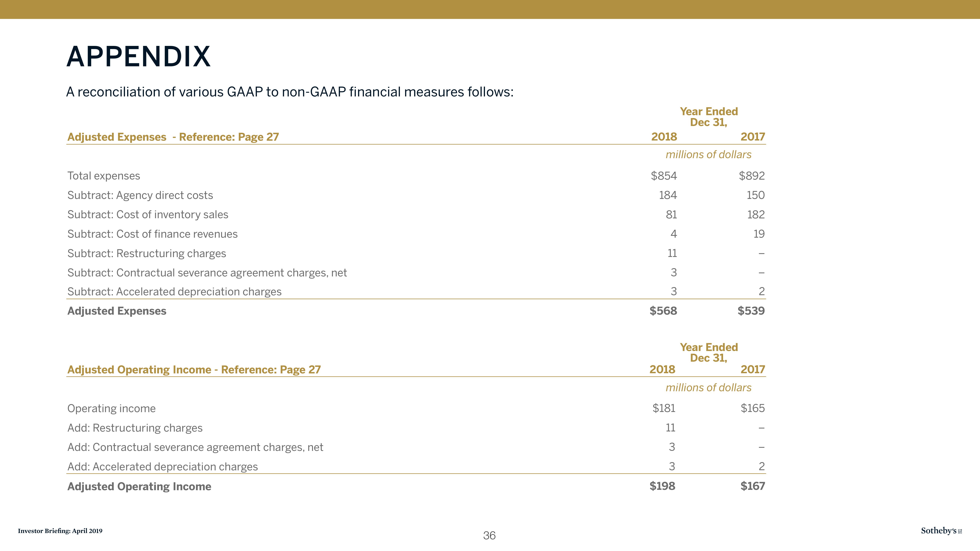Click the 81 cost of inventory value

pos(671,215)
